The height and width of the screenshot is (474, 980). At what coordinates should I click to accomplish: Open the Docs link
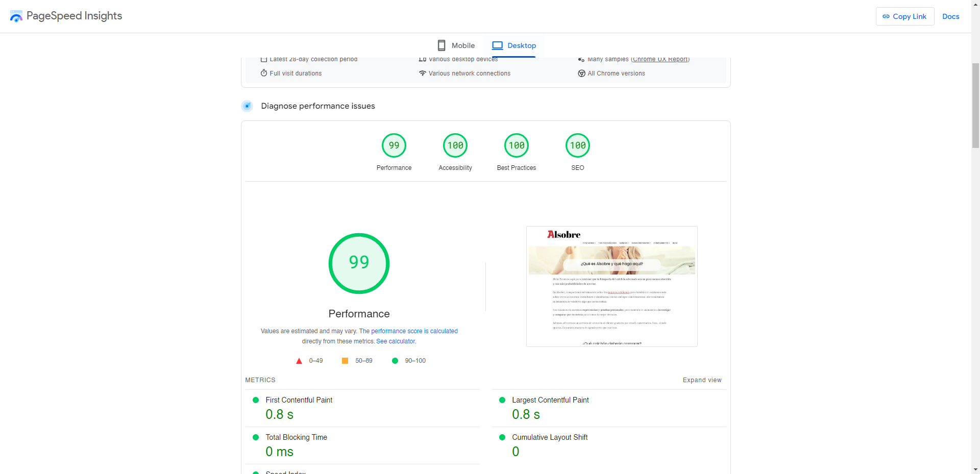point(951,16)
